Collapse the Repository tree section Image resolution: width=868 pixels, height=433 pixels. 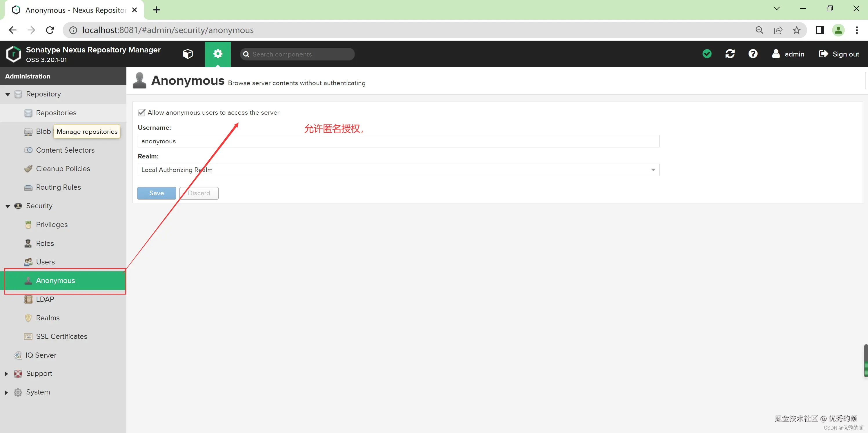(x=8, y=94)
